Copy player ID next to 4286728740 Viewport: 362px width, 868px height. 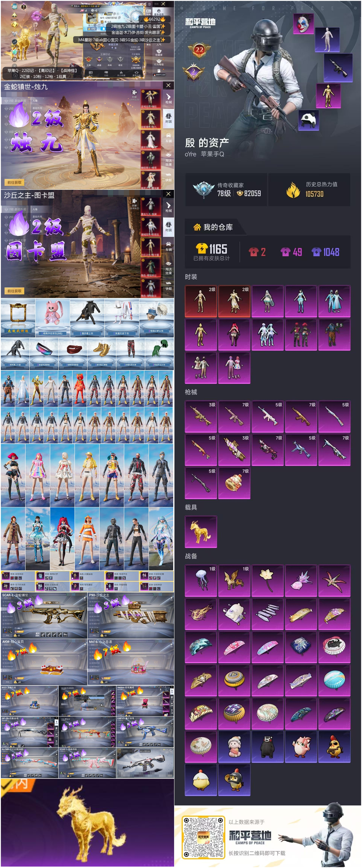point(119,18)
